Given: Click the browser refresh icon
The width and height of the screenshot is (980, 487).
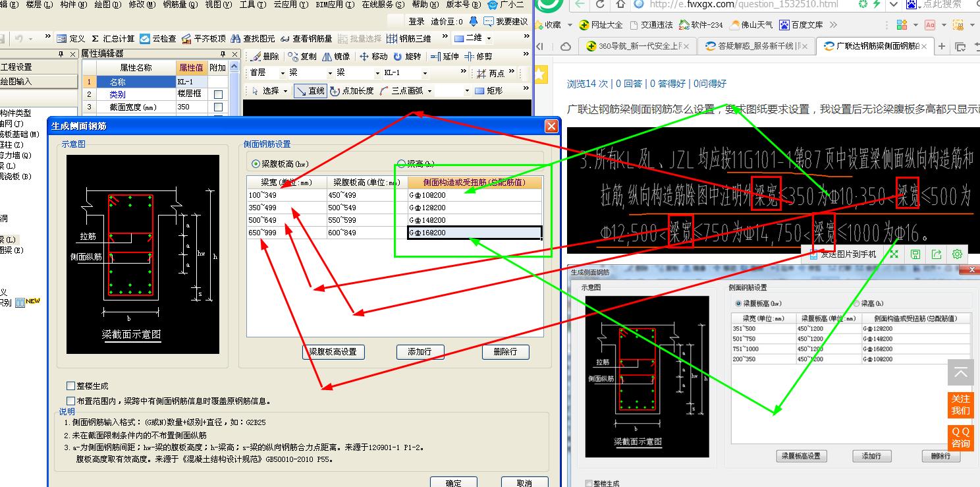Looking at the screenshot, I should 599,5.
